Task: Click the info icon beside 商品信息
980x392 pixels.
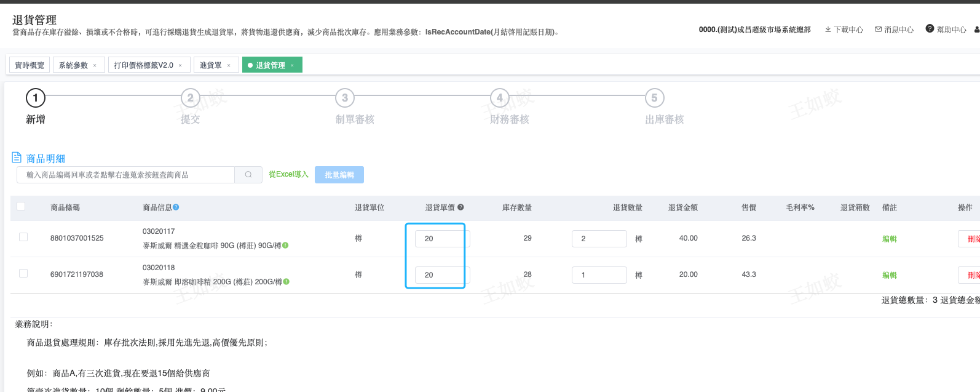Action: click(x=176, y=207)
